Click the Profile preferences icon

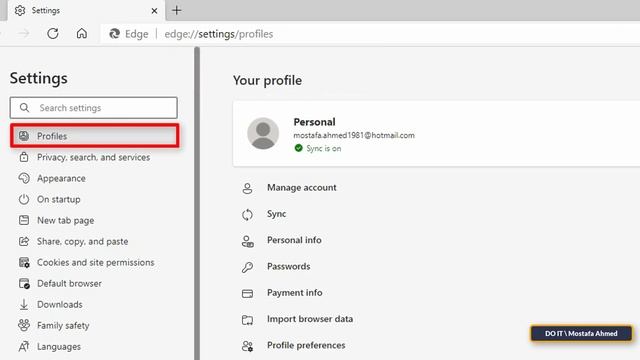(247, 346)
